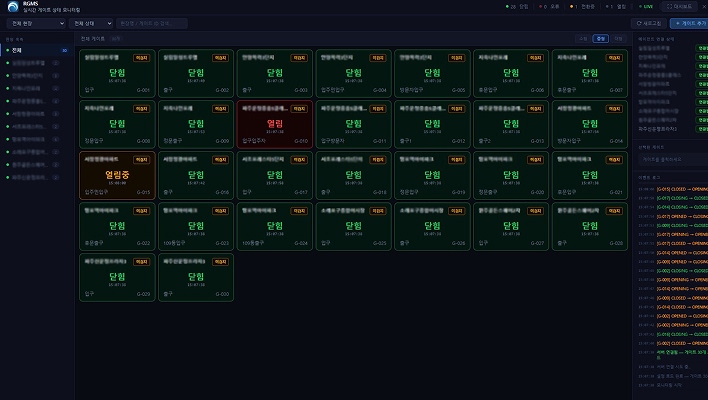Image resolution: width=708 pixels, height=400 pixels.
Task: Select gate card G-005
Action: pos(432,74)
